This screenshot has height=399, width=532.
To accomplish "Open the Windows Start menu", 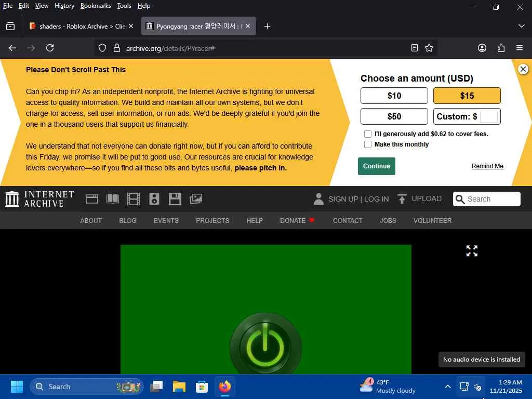I will click(17, 387).
